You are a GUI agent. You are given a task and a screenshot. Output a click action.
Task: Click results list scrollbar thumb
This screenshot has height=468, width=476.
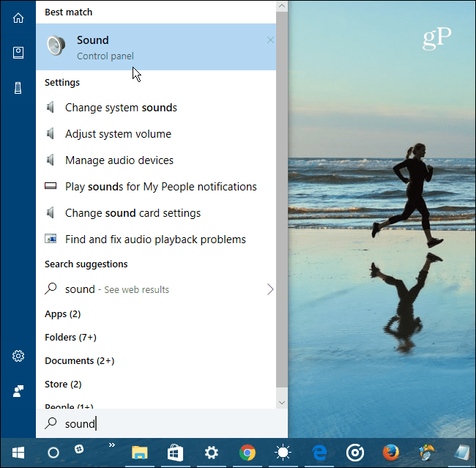click(282, 199)
